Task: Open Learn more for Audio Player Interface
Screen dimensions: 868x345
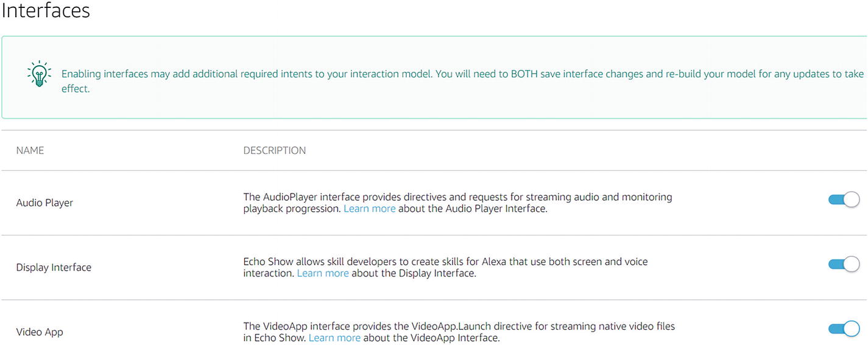Action: (x=369, y=209)
